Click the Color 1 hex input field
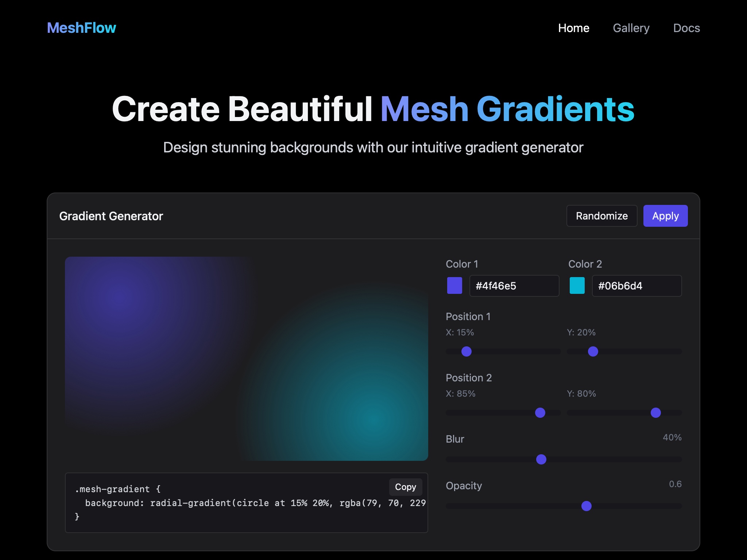This screenshot has height=560, width=747. 514,285
